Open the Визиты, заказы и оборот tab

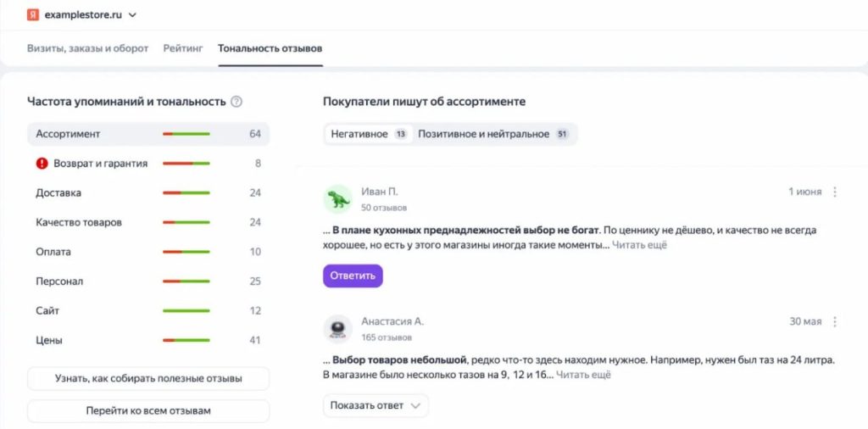pos(87,48)
